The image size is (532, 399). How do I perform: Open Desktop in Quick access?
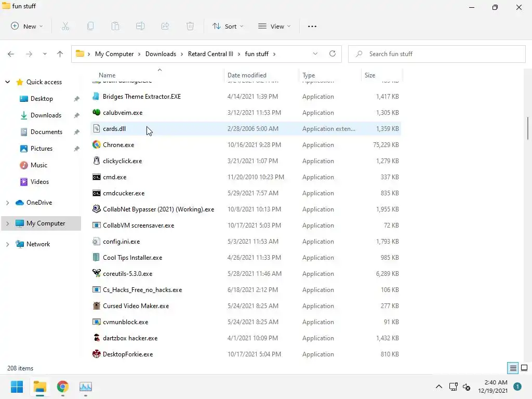42,98
